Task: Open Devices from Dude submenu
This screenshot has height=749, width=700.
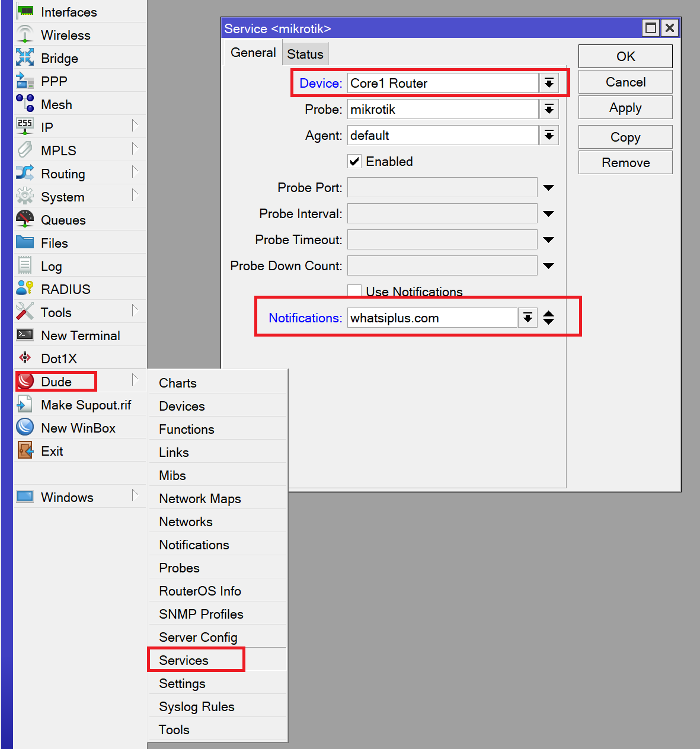Action: (218, 406)
